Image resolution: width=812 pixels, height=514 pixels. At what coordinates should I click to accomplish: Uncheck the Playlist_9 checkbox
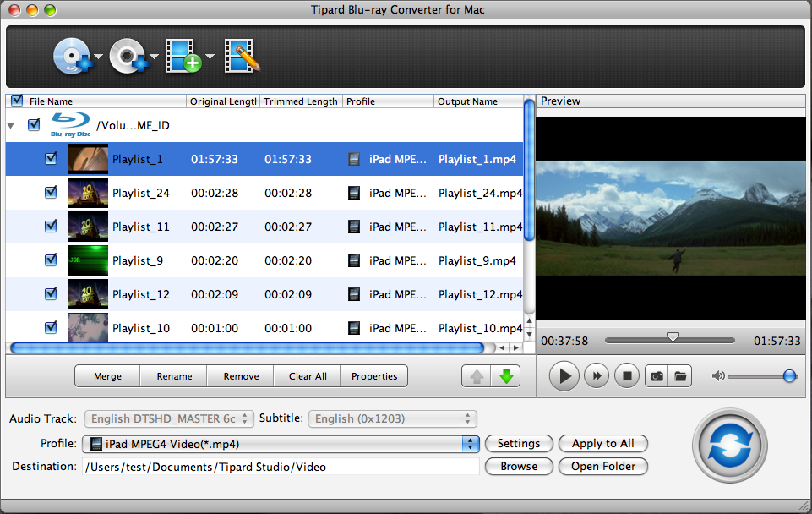click(51, 260)
